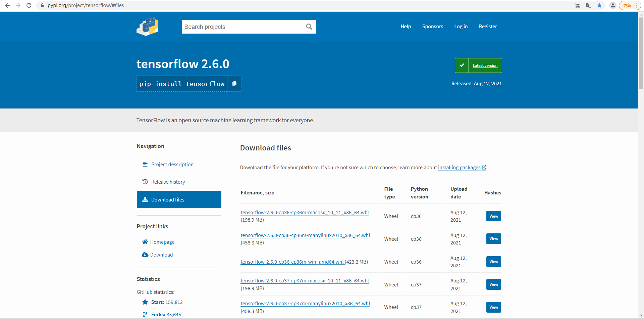Click the Homepage house icon under Project links

tap(145, 241)
